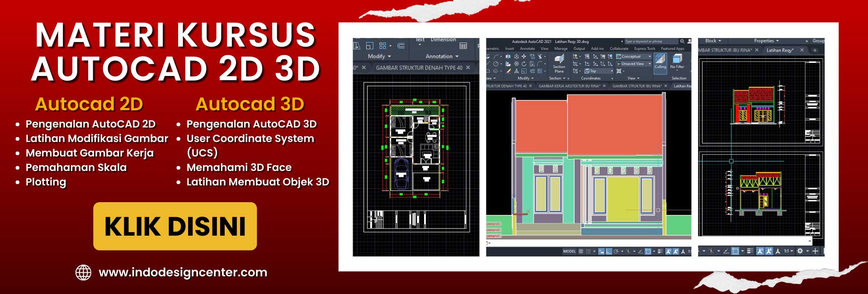Expand the Properties panel in right screenshot
The height and width of the screenshot is (294, 868).
point(766,41)
